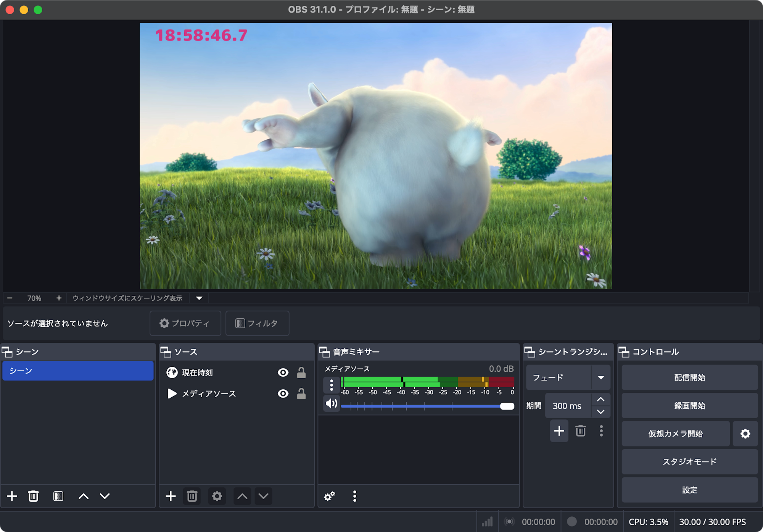763x532 pixels.
Task: Open transition properties three-dot menu
Action: click(x=601, y=431)
